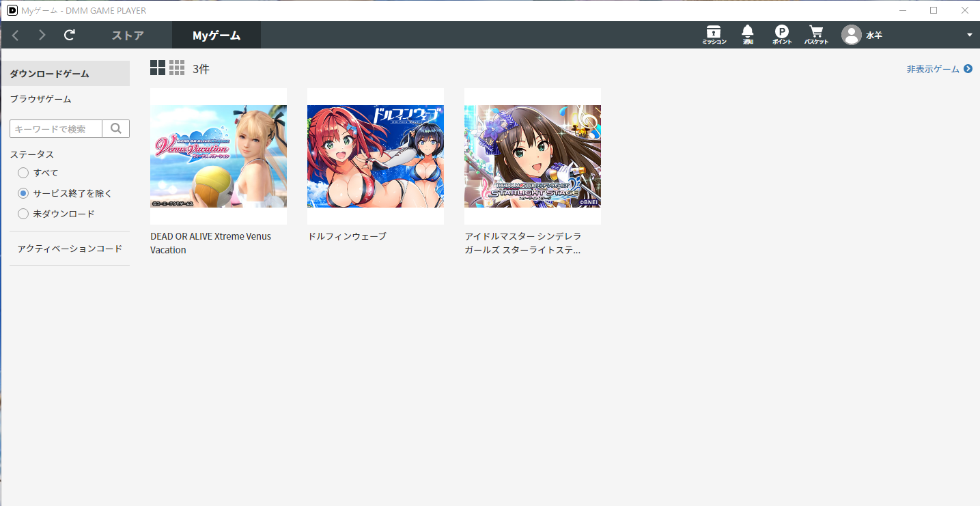Select ダウンロードゲーム in the sidebar
Viewport: 980px width, 506px height.
click(65, 74)
